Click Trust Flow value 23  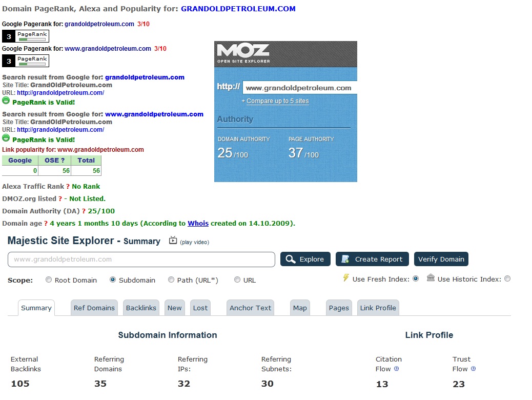pos(459,384)
